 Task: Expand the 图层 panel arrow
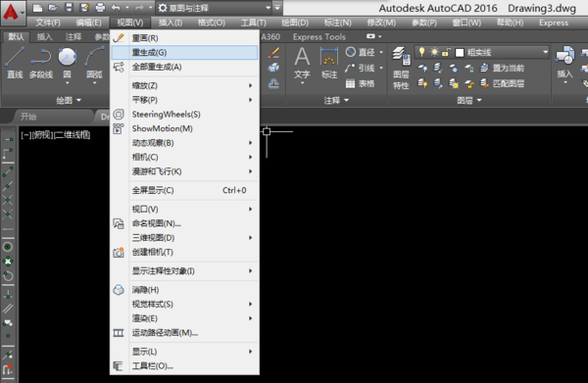point(479,100)
